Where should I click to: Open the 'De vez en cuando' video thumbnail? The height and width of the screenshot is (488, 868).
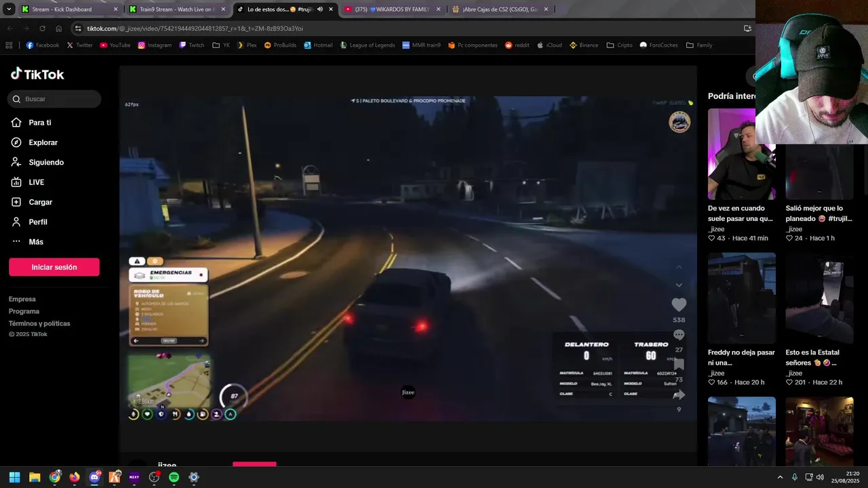click(742, 154)
